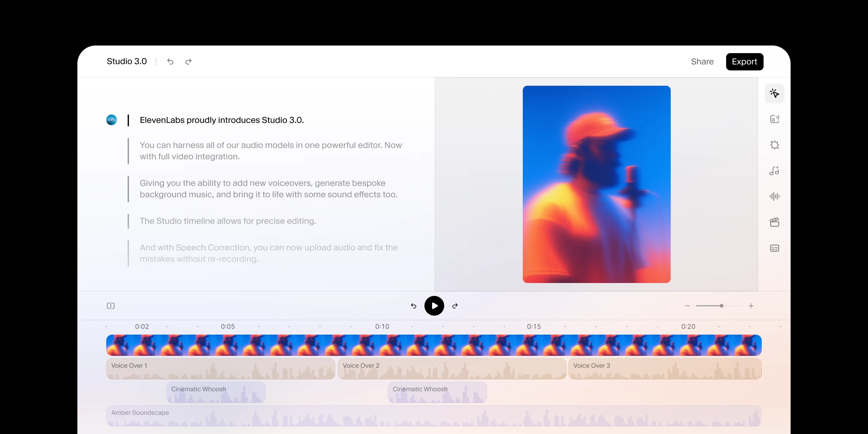Toggle the split panel layout icon
The image size is (868, 434).
point(111,306)
